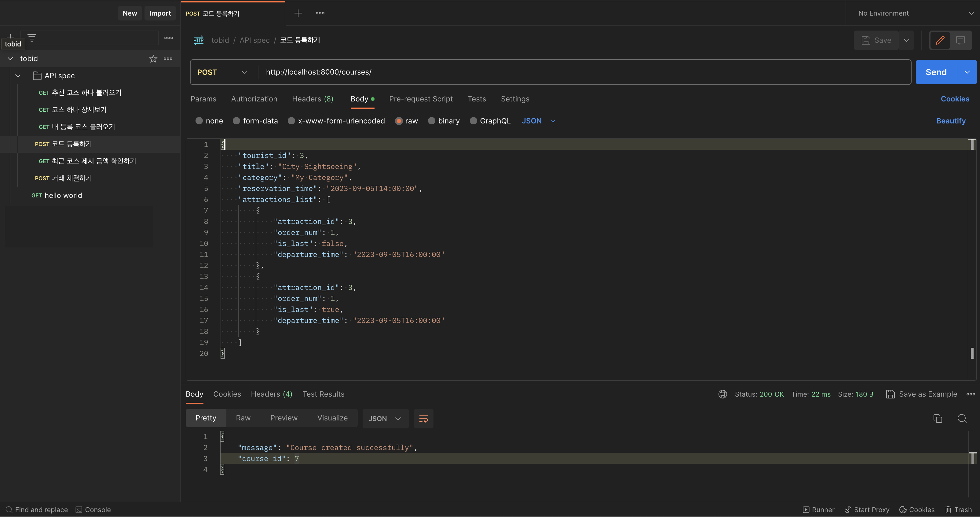
Task: Collapse the API spec folder
Action: [17, 76]
